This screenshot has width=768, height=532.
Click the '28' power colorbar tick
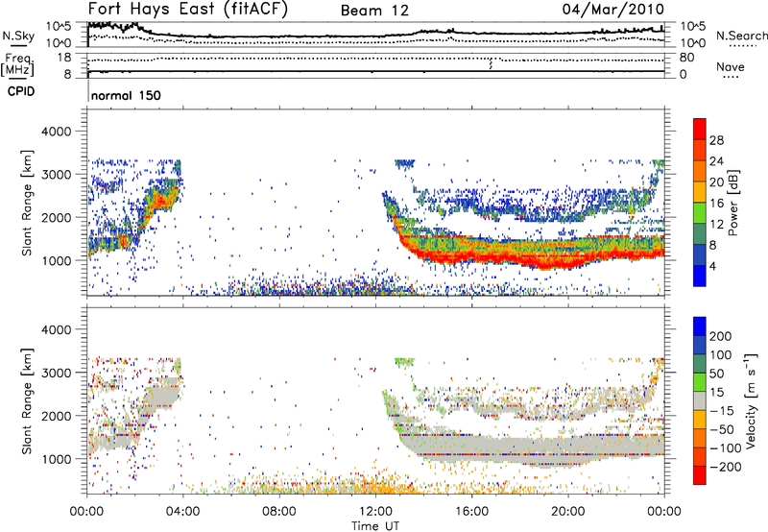click(x=716, y=140)
